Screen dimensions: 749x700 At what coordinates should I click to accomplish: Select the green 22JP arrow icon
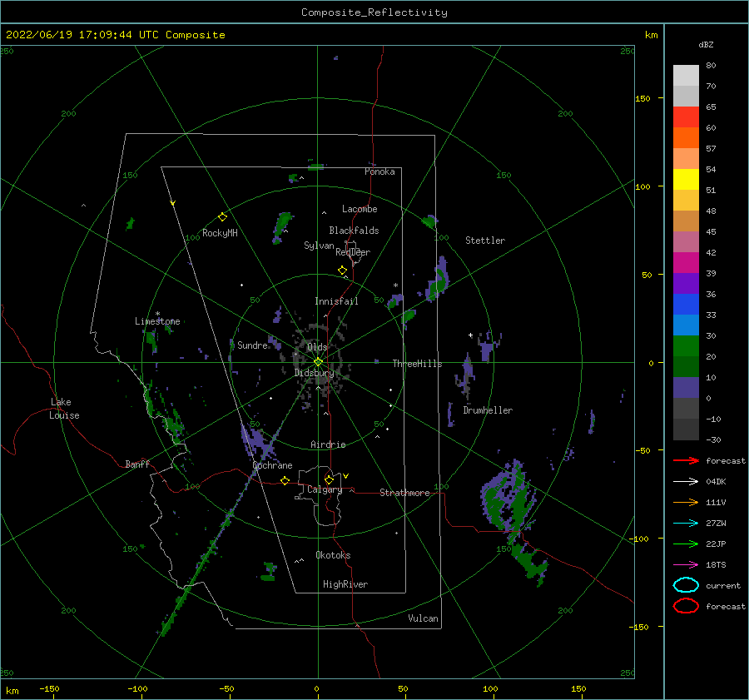point(686,544)
